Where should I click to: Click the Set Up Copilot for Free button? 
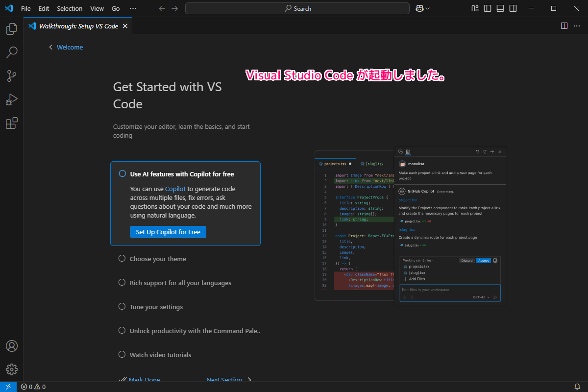(168, 232)
